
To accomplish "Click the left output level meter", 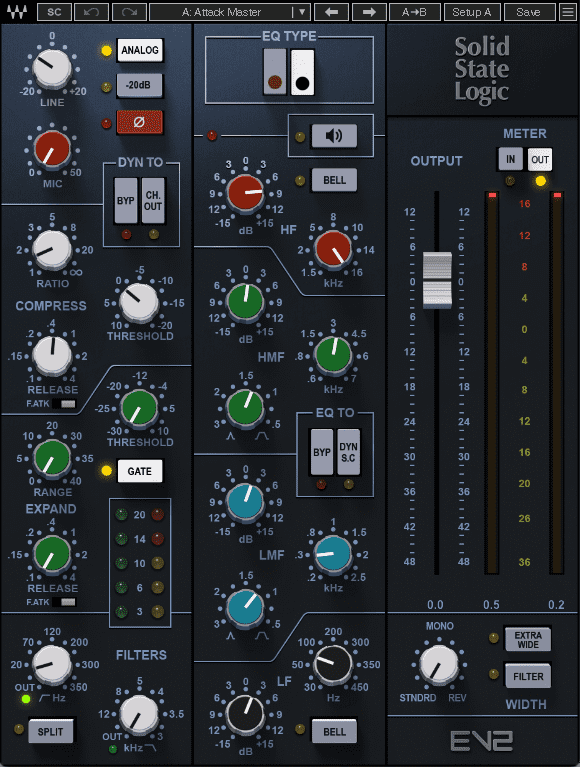I will tap(491, 383).
